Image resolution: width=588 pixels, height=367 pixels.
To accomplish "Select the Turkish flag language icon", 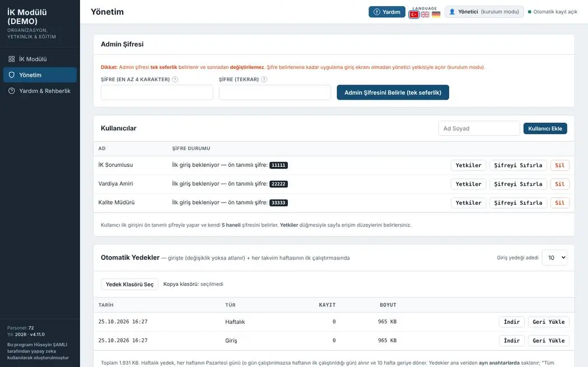I will coord(414,15).
